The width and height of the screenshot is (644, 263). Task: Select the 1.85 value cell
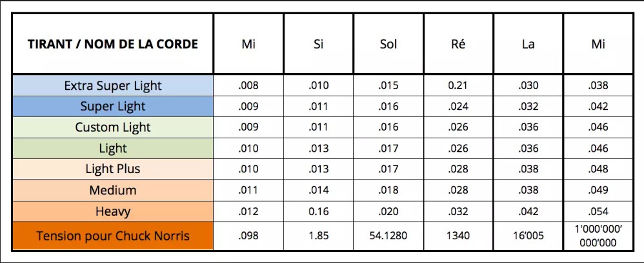[318, 236]
